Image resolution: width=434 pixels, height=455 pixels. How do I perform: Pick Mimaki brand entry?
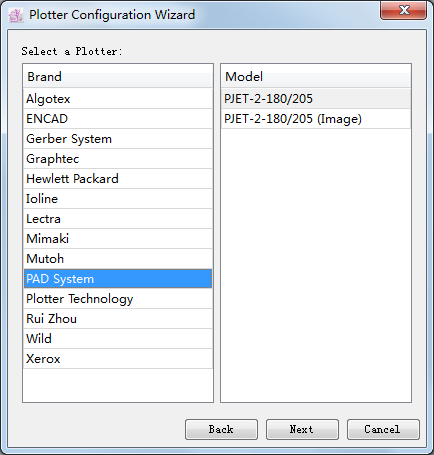point(118,239)
